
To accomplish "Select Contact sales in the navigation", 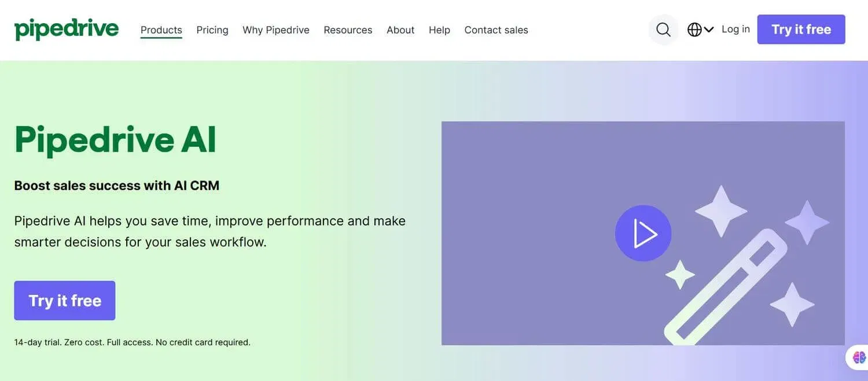I will [496, 30].
